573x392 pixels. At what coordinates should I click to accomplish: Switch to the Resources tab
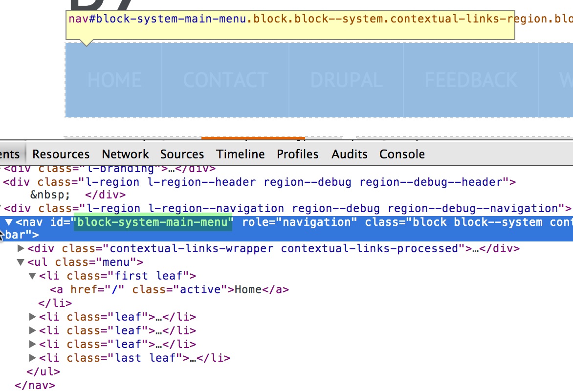coord(61,154)
